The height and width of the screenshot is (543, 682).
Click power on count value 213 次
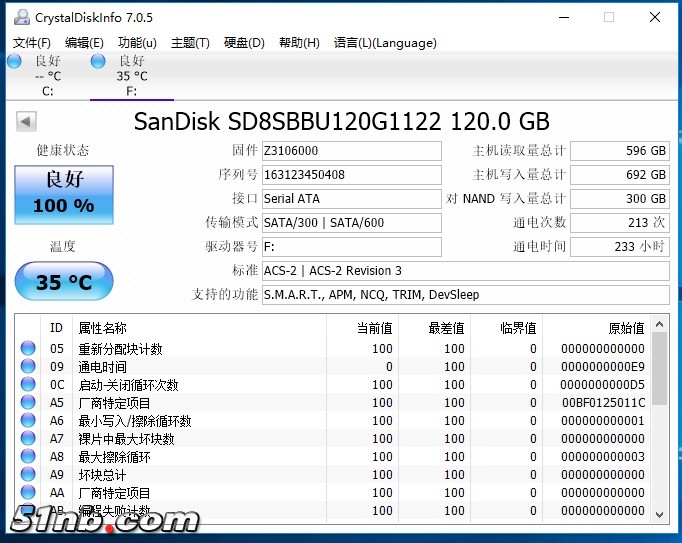620,223
